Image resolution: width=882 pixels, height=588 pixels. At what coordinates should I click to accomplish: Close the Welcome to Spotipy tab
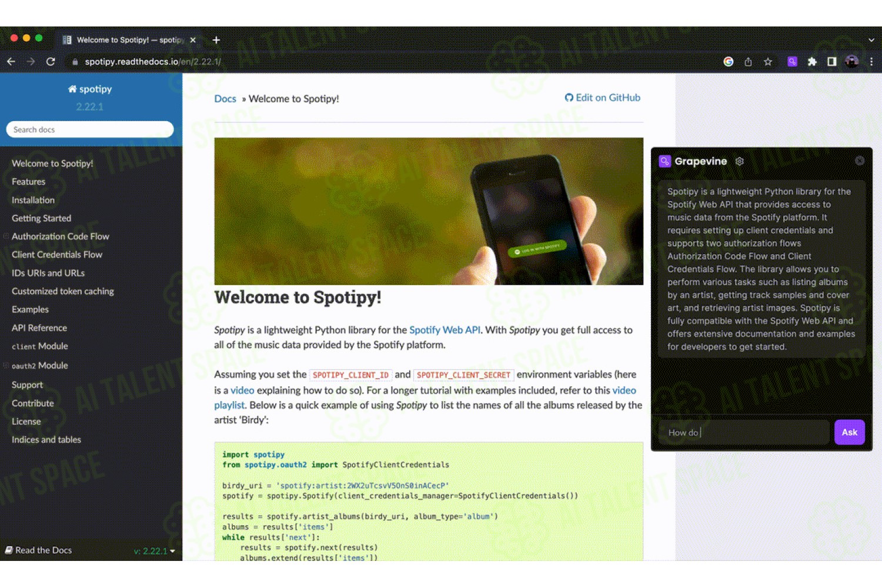point(193,40)
